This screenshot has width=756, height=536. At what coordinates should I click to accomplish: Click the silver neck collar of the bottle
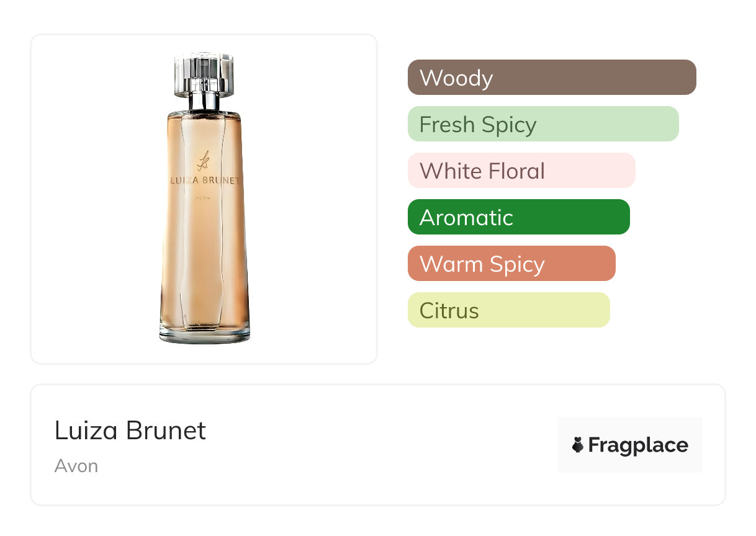tap(204, 101)
